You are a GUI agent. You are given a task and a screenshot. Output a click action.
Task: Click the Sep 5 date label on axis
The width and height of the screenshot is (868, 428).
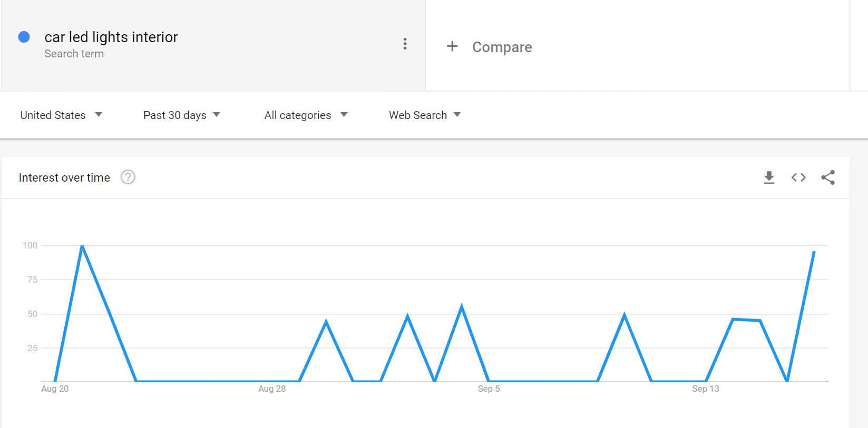coord(489,389)
